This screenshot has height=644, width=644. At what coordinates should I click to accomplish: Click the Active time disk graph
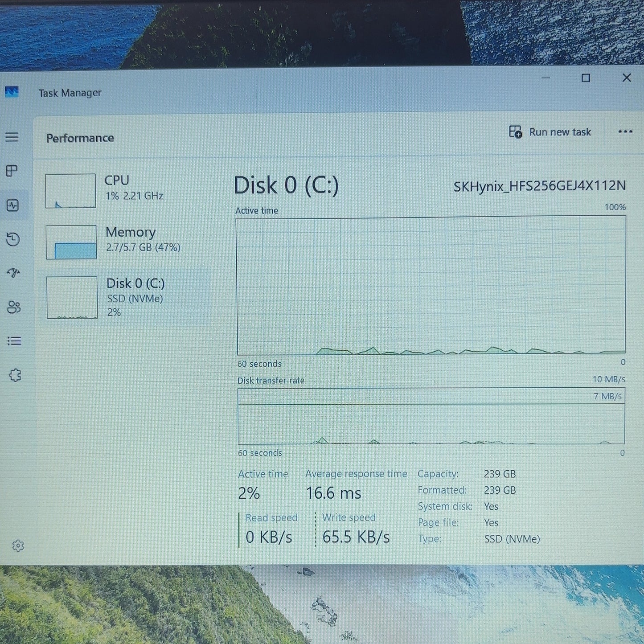click(x=431, y=285)
